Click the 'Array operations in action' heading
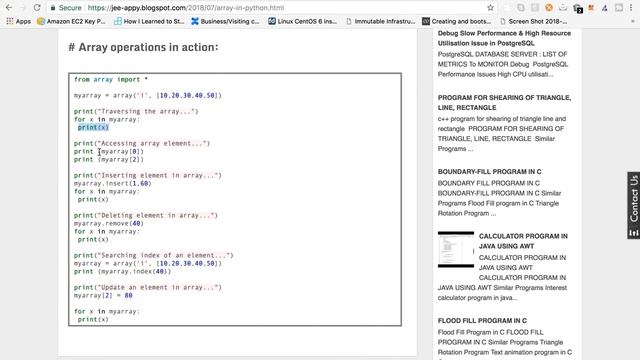 click(x=143, y=47)
